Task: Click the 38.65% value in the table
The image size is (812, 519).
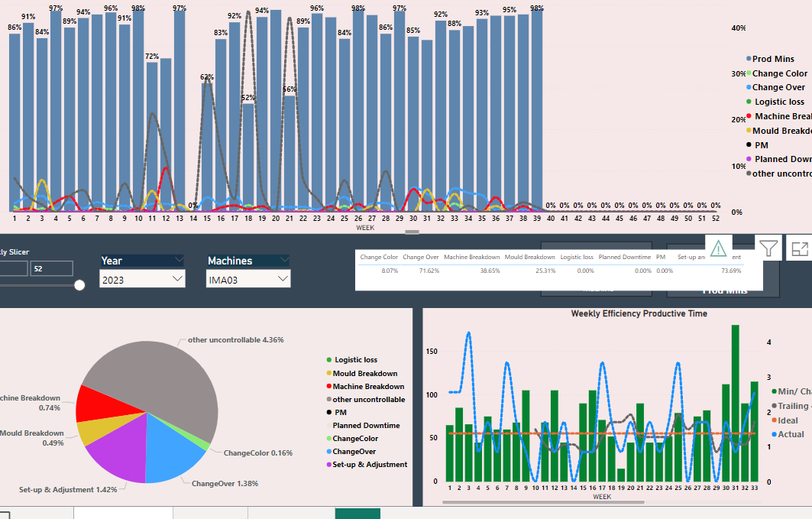Action: click(490, 271)
